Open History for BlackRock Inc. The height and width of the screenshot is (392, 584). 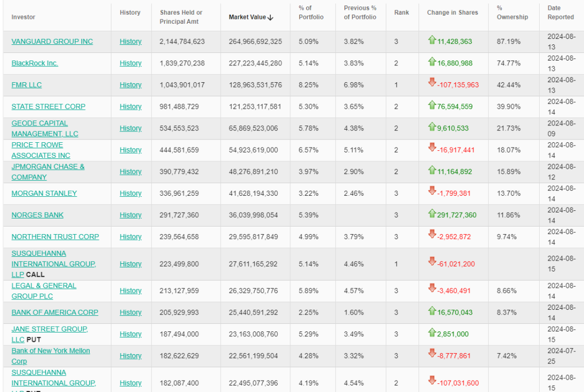(x=130, y=63)
